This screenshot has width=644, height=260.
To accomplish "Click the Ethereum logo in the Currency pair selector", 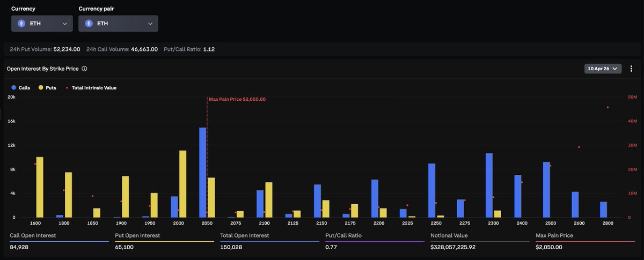I will (x=89, y=24).
